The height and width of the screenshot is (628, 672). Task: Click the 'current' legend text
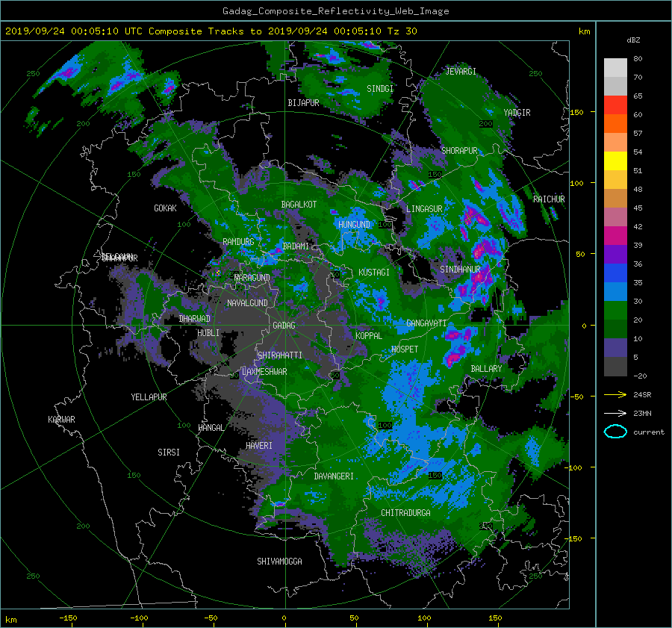tap(649, 432)
